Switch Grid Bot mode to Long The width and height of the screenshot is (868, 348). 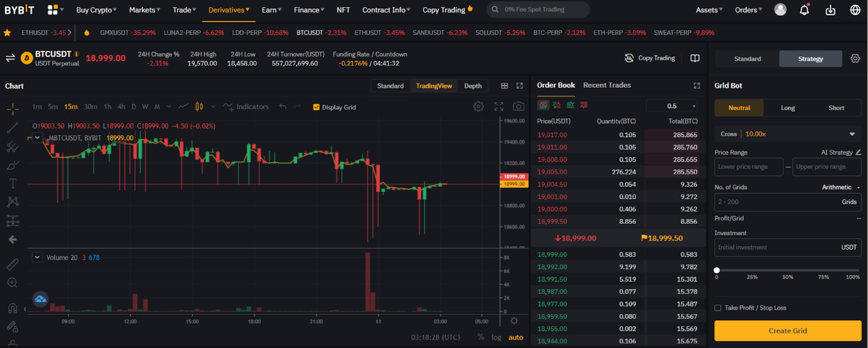[788, 108]
